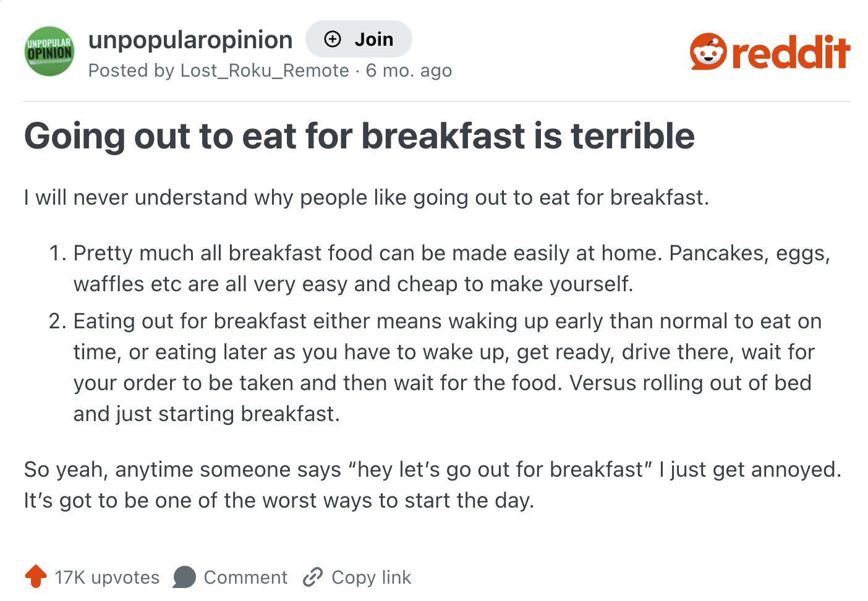The image size is (868, 601).
Task: Click the Copy link text label
Action: pyautogui.click(x=371, y=577)
